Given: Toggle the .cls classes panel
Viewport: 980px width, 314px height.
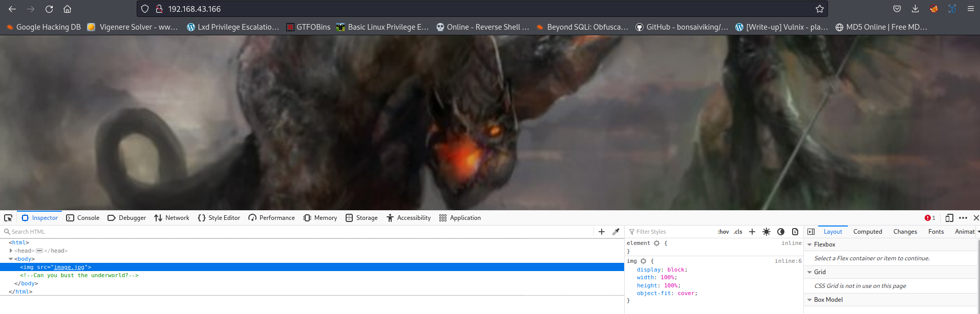Looking at the screenshot, I should (x=738, y=232).
